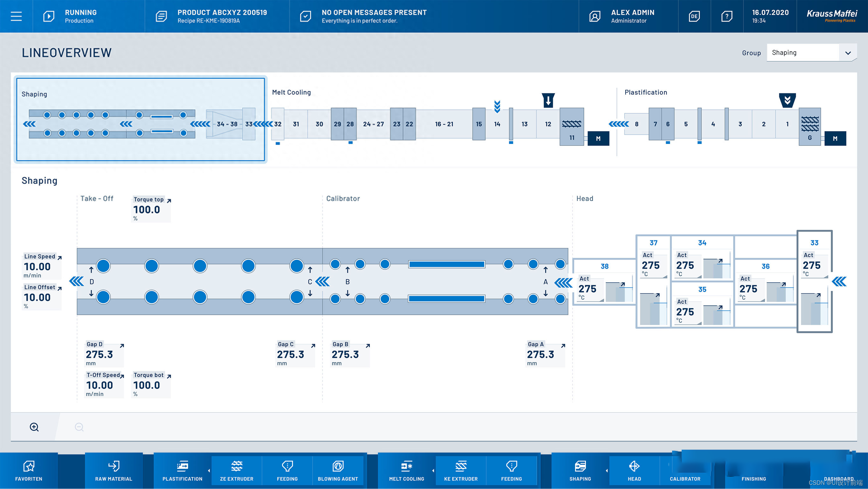Open Gap A value detail
The width and height of the screenshot is (868, 489).
(541, 354)
